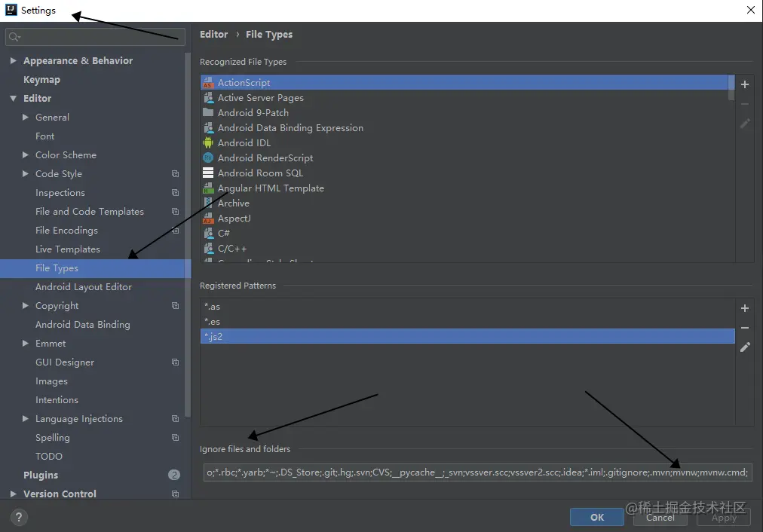This screenshot has width=763, height=532.
Task: Click the copy icon beside Spelling
Action: [175, 438]
